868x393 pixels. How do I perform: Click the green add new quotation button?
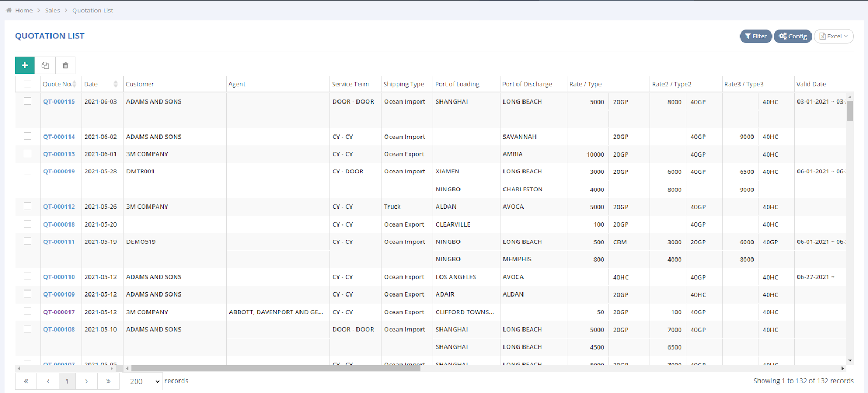click(x=25, y=66)
